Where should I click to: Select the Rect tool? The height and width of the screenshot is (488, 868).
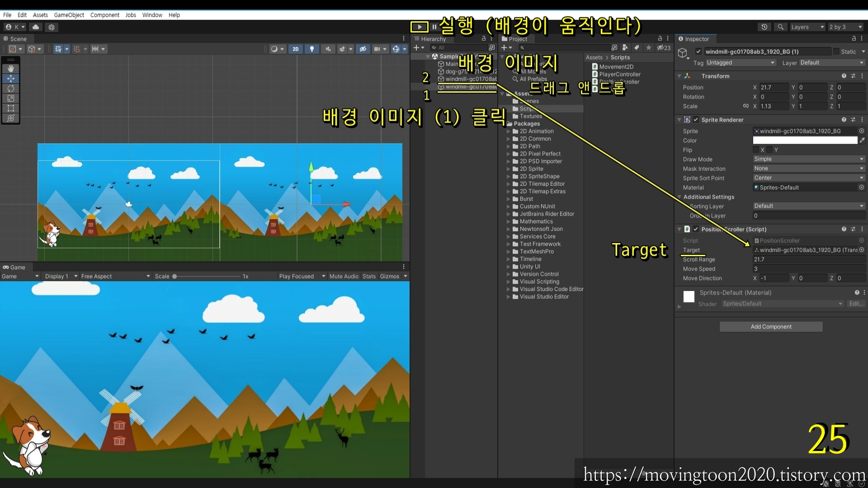(11, 108)
